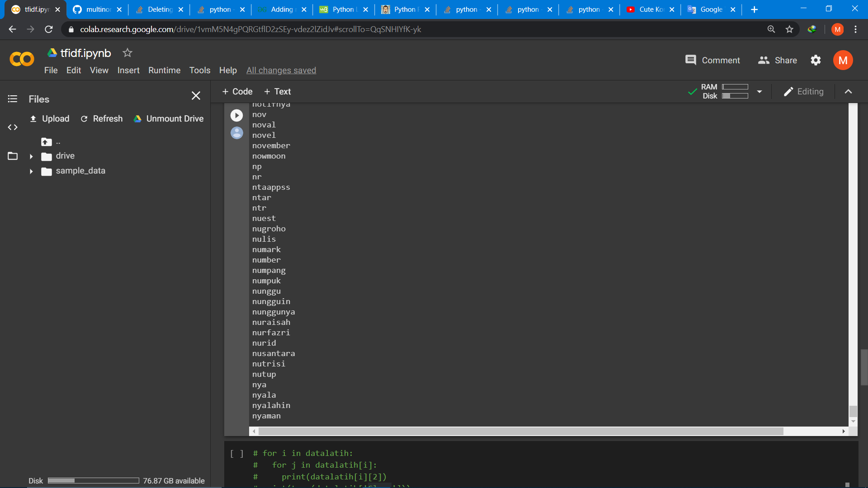Open revision history via All changes saved
This screenshot has height=488, width=868.
click(281, 70)
